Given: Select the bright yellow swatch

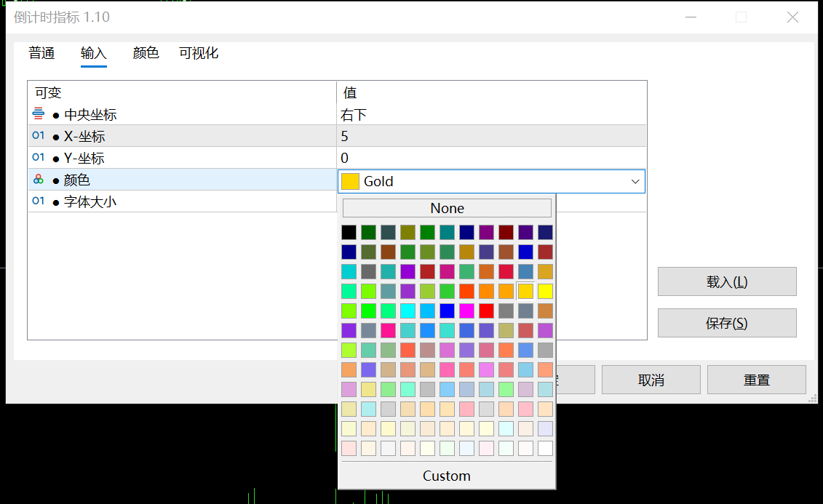Looking at the screenshot, I should [545, 291].
